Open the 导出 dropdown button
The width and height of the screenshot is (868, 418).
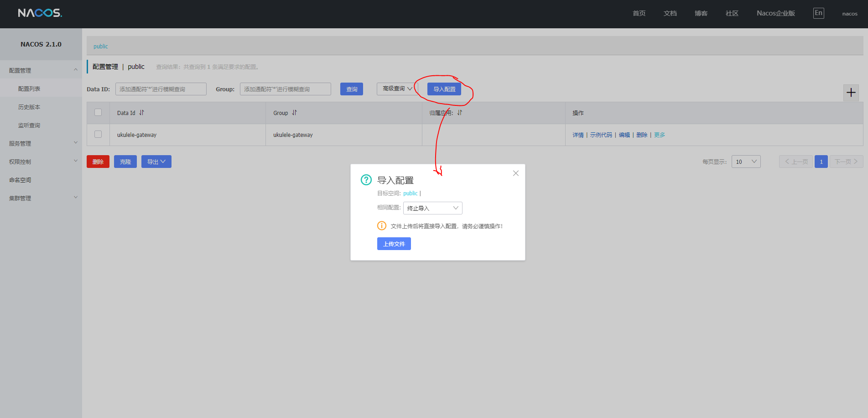point(156,162)
